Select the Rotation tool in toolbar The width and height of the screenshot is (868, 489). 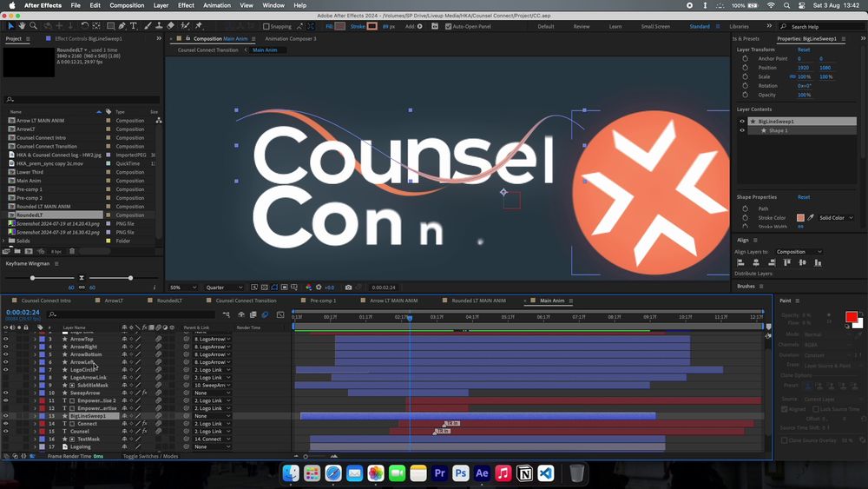(84, 26)
